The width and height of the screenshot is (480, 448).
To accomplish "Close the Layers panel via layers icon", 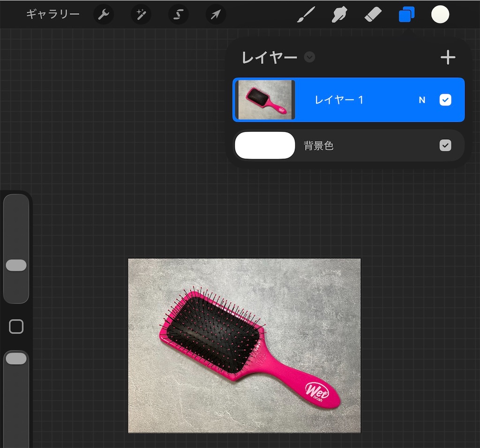I will [406, 15].
